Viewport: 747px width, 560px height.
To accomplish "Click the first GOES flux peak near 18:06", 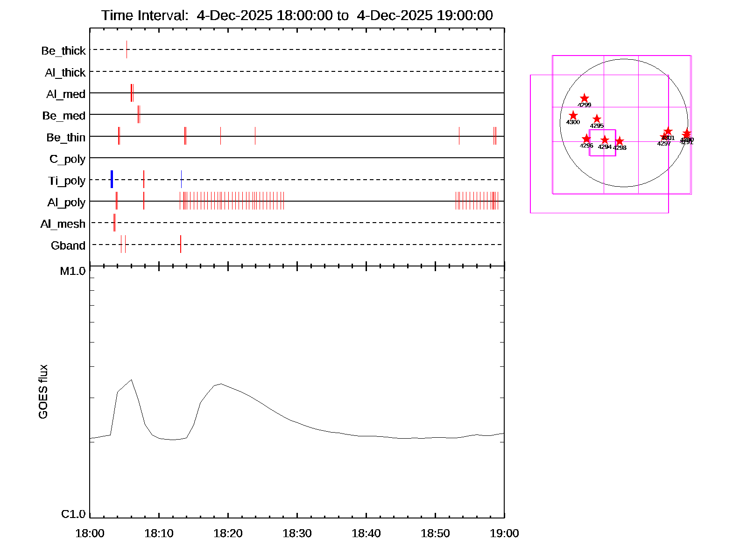I will click(x=131, y=380).
